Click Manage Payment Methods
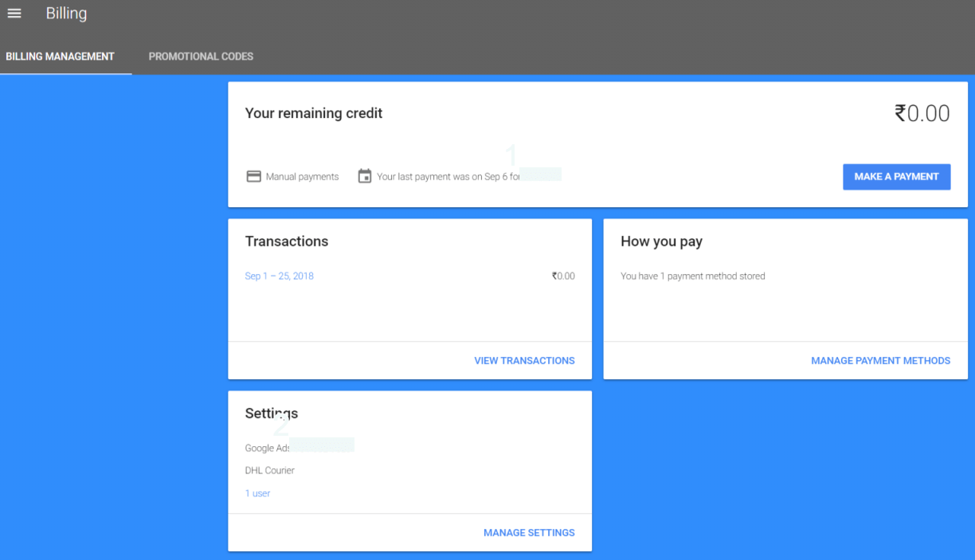The height and width of the screenshot is (560, 975). coord(880,361)
